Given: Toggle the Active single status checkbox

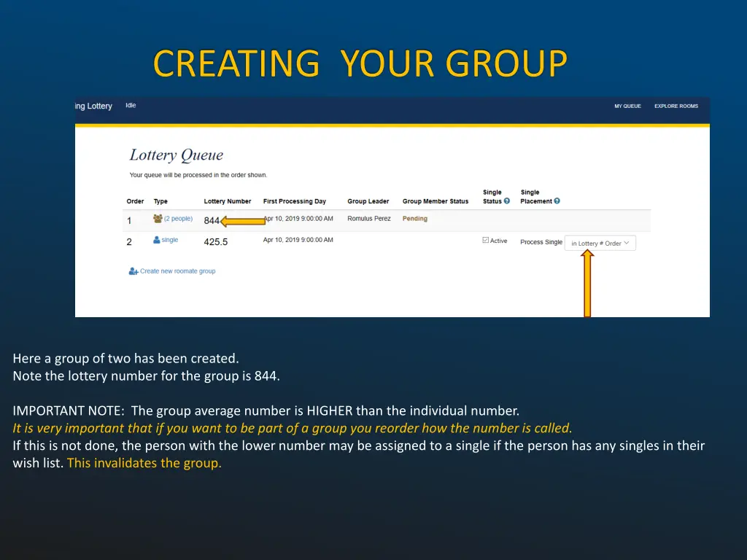Looking at the screenshot, I should click(486, 240).
